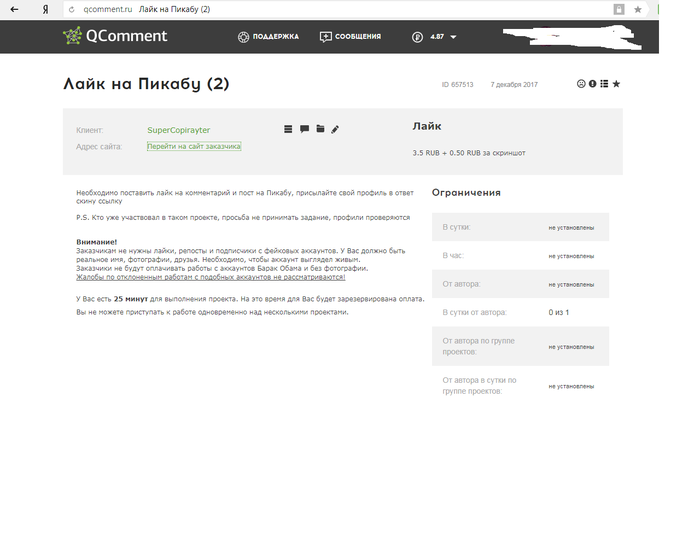The image size is (700, 560).
Task: Click 'От автора в сутки по группе проектов:' label
Action: coord(479,385)
